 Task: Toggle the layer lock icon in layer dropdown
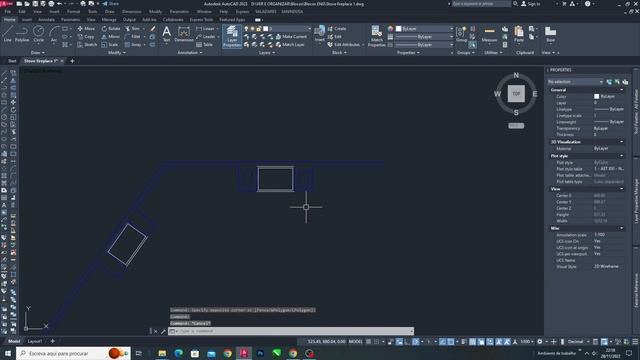point(258,29)
